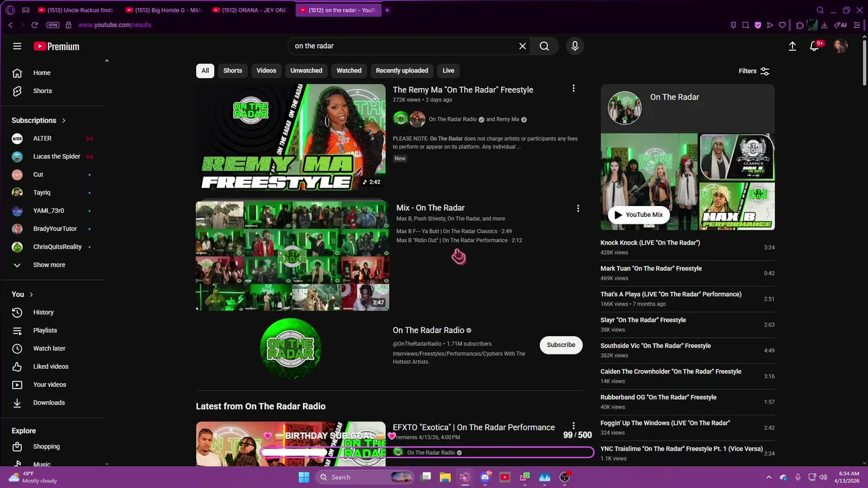Open the Remy Ma Freestyle thumbnail
This screenshot has height=488, width=868.
point(291,137)
